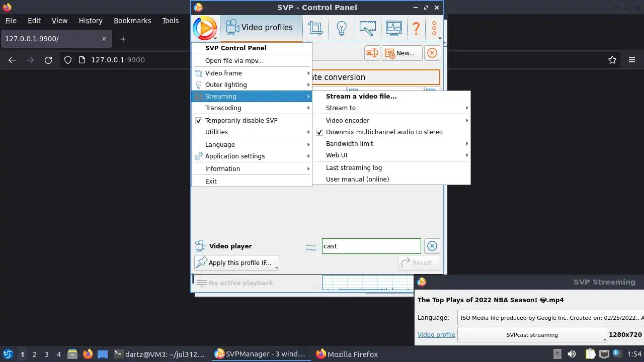Launch Firefox from taskbar quick launcher

(x=88, y=354)
